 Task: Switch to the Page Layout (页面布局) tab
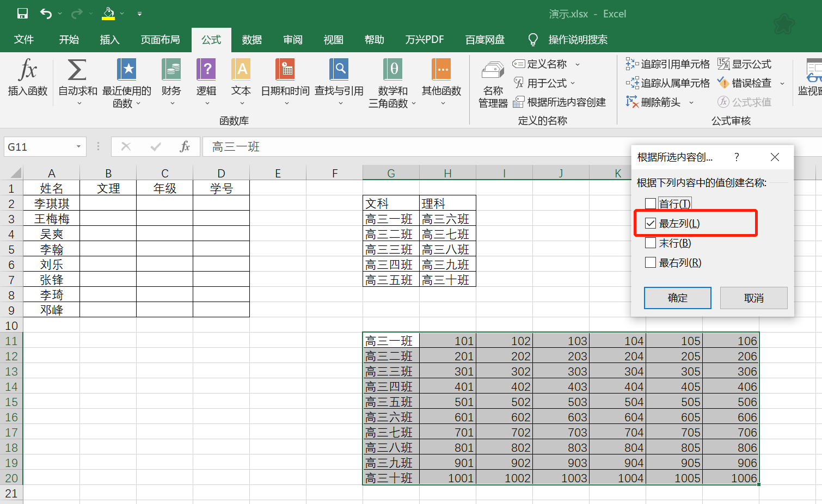160,40
